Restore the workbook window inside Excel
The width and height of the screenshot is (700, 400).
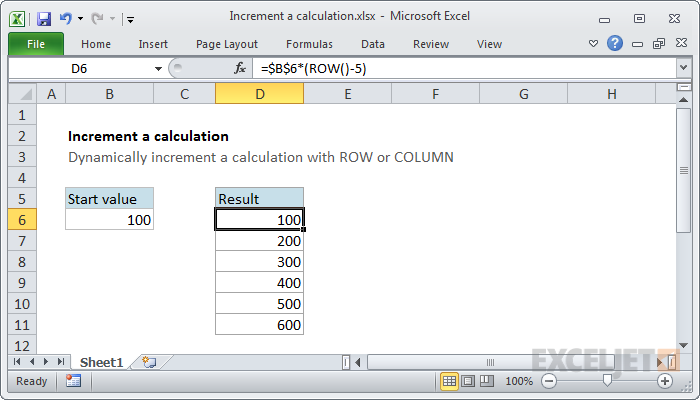pyautogui.click(x=659, y=43)
